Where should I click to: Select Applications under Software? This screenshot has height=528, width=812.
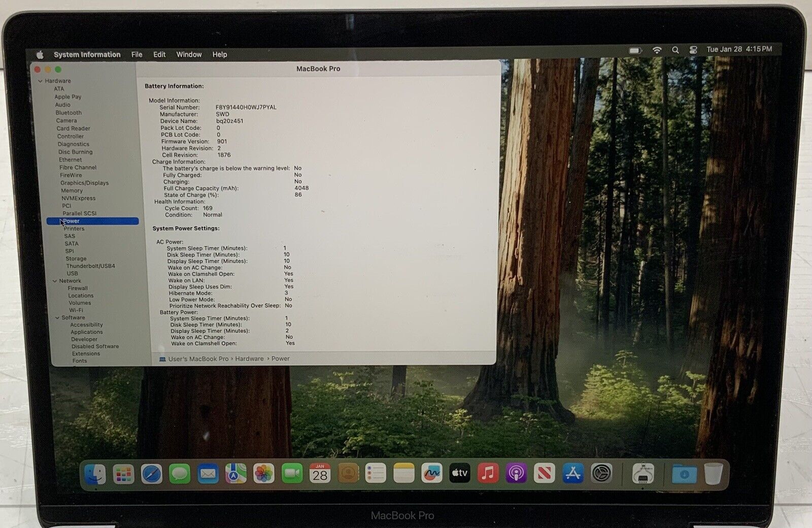click(87, 332)
